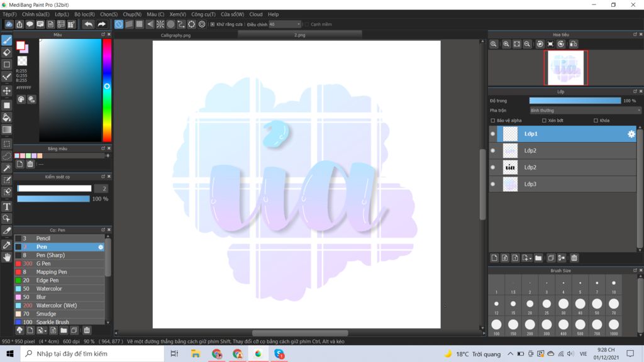Screen dimensions: 644x362
Task: Enable the parallel lines snap guide
Action: pyautogui.click(x=129, y=25)
